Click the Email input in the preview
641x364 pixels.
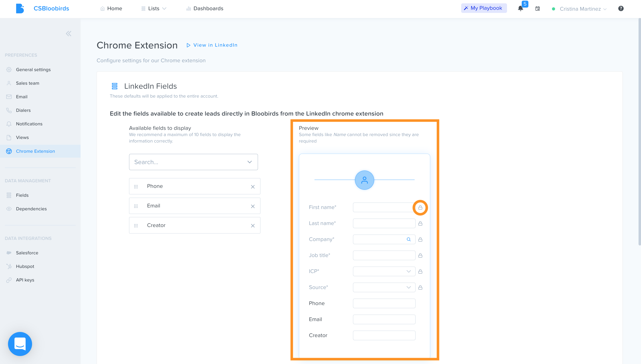[384, 319]
